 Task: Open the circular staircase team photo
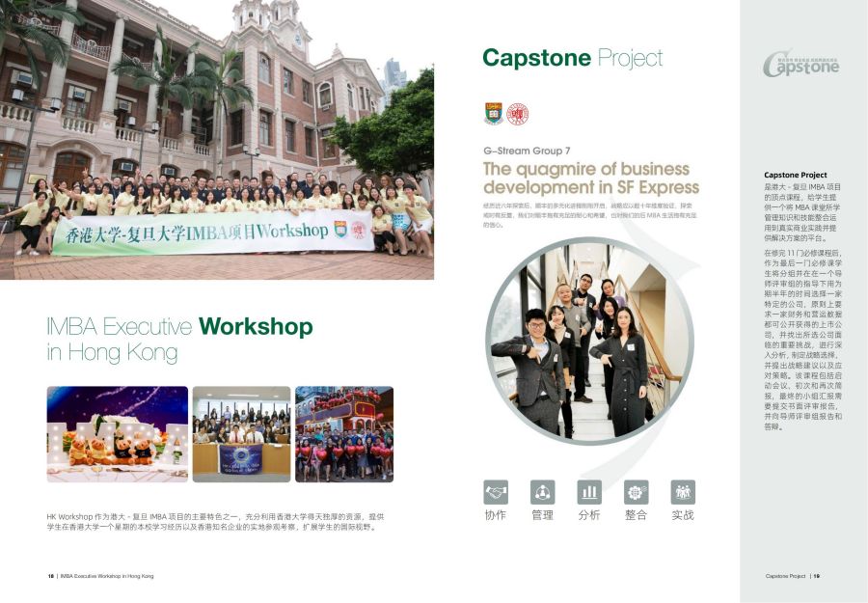pos(589,341)
